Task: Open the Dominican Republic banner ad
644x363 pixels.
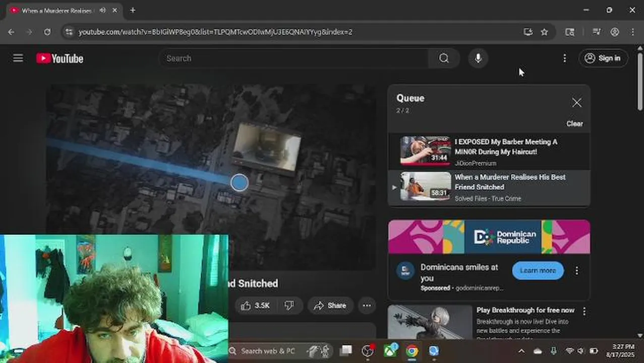Action: [x=489, y=237]
